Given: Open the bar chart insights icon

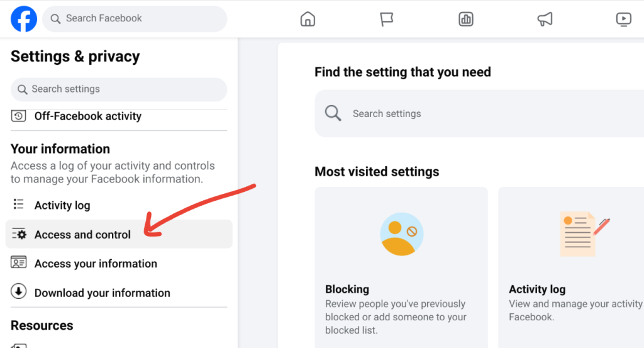Looking at the screenshot, I should click(466, 20).
